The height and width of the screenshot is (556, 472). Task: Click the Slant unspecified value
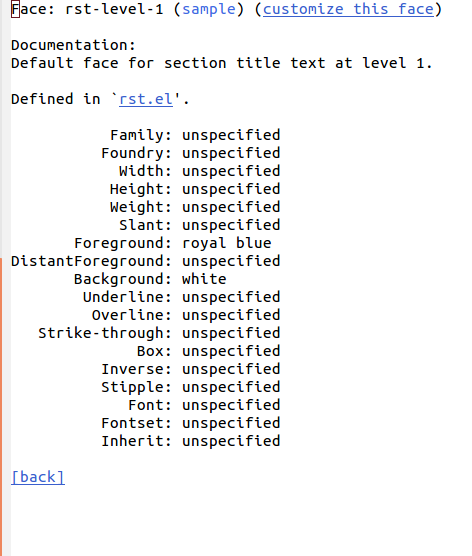pos(231,225)
